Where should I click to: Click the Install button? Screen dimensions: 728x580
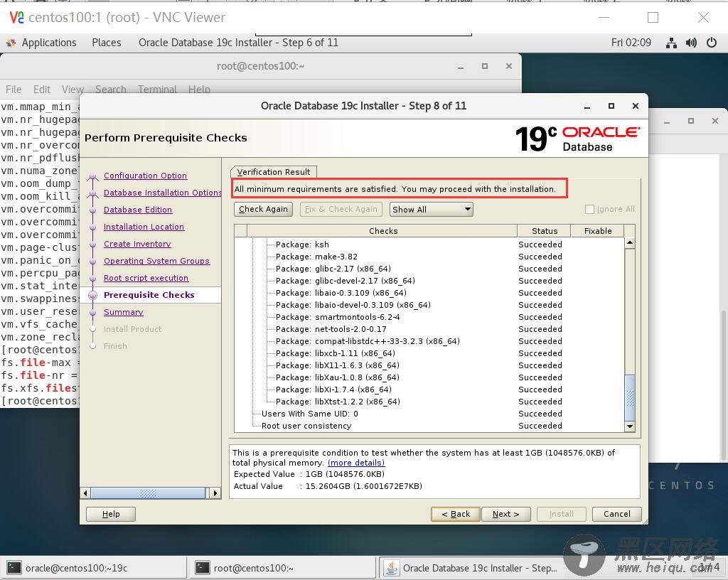click(562, 514)
